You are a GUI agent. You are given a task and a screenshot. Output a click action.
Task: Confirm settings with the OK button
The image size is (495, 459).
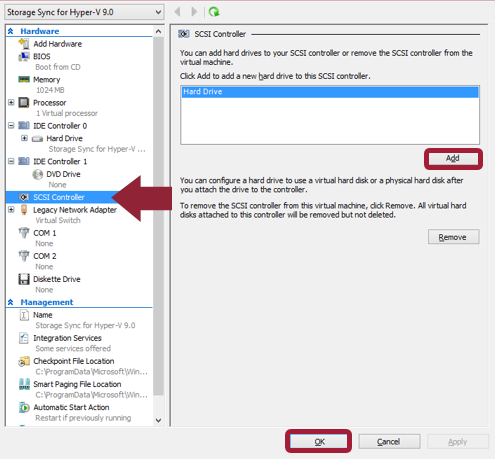[319, 442]
